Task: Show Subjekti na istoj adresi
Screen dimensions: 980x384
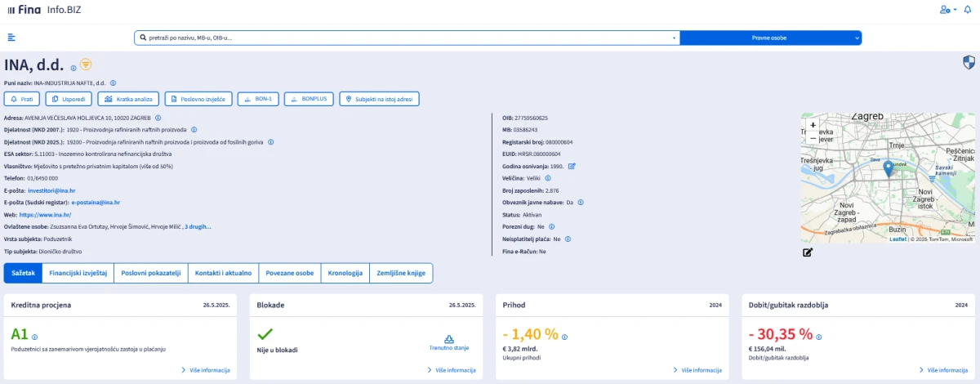Action: click(x=379, y=99)
